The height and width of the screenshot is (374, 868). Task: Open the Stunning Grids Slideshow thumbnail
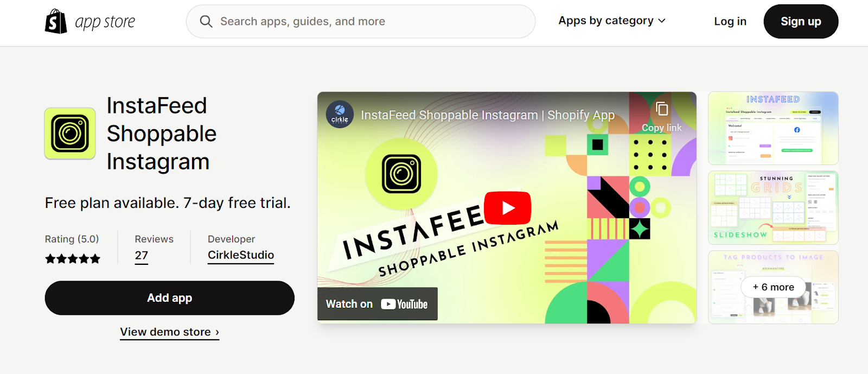click(x=773, y=208)
